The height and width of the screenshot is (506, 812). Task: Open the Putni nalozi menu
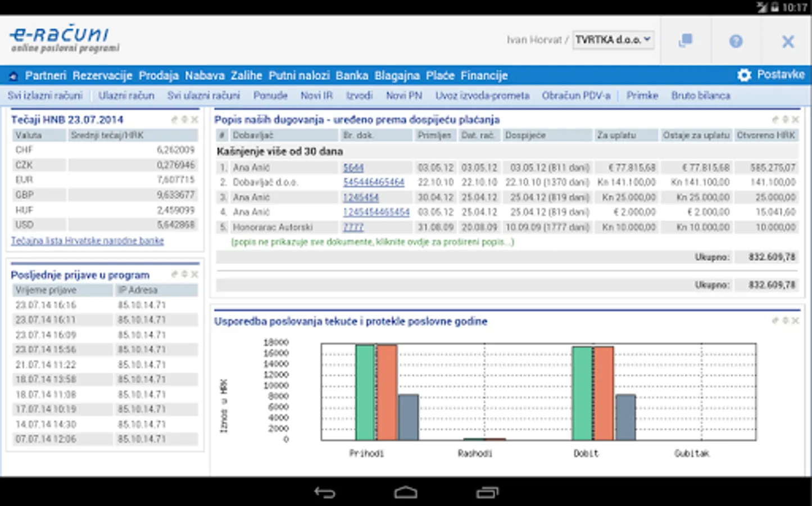[x=299, y=75]
